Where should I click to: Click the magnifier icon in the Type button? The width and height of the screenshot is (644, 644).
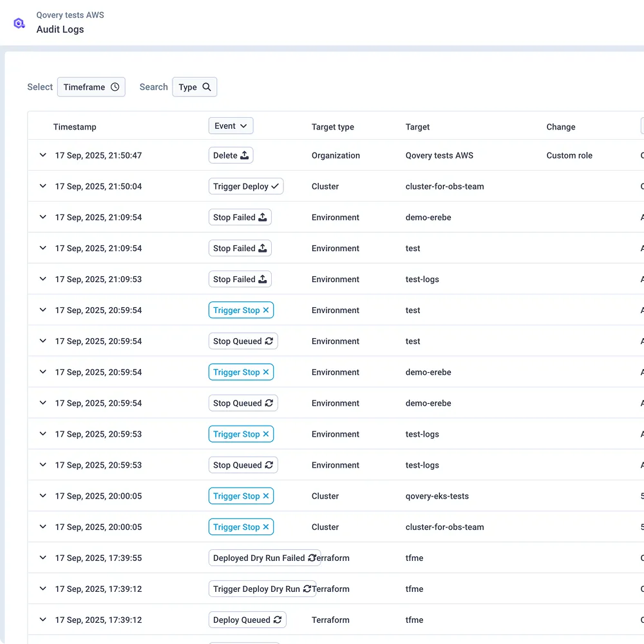point(207,87)
